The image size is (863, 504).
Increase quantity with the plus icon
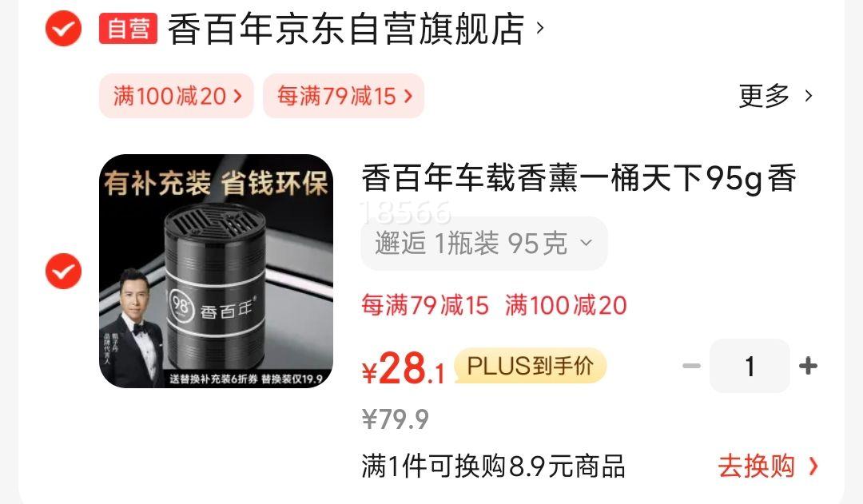coord(808,366)
